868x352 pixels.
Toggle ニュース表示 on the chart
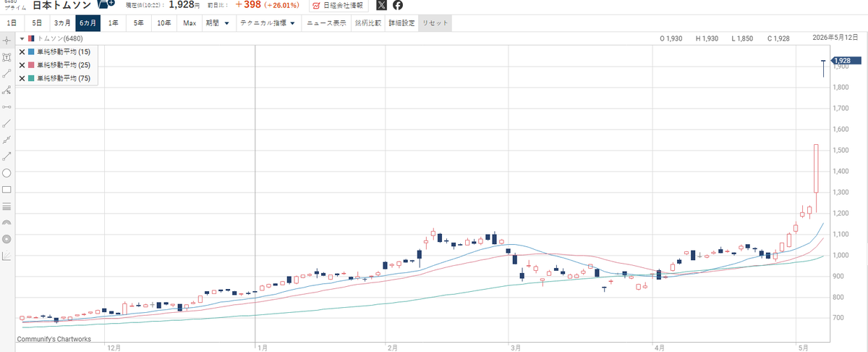[326, 23]
